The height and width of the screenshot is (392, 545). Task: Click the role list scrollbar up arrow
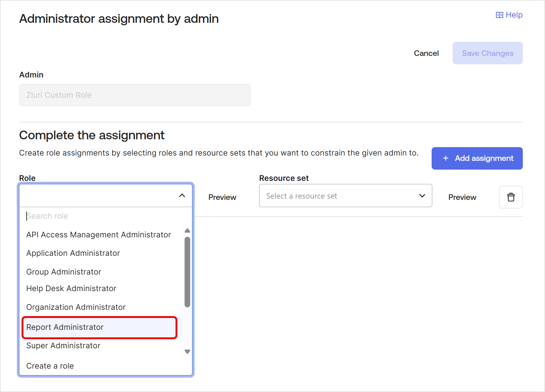tap(187, 231)
